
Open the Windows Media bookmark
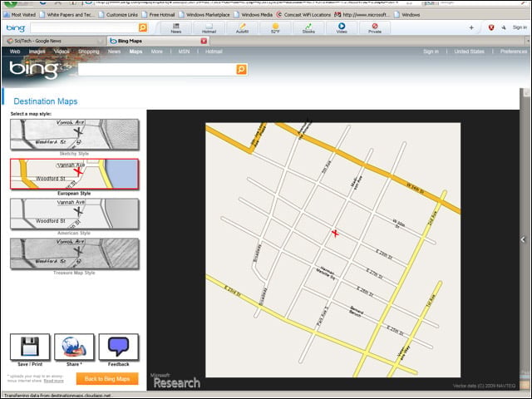click(x=253, y=15)
